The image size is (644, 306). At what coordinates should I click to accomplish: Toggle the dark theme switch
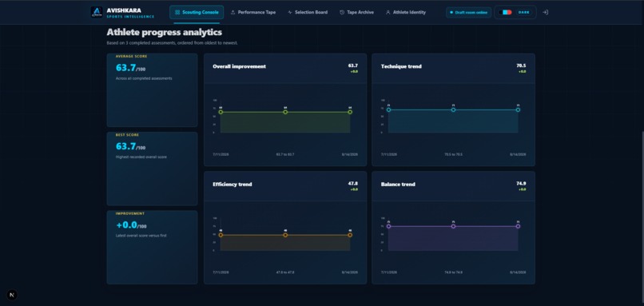click(x=505, y=12)
